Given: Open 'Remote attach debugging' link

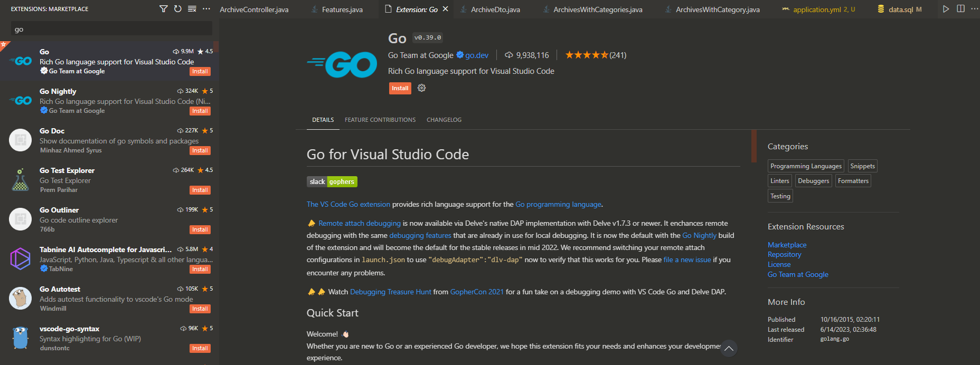Looking at the screenshot, I should [360, 224].
